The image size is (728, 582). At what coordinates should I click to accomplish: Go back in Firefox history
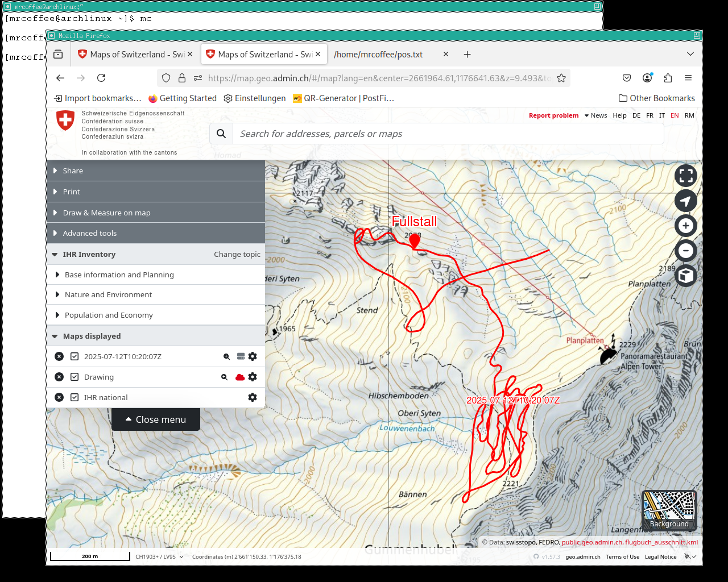[x=60, y=78]
